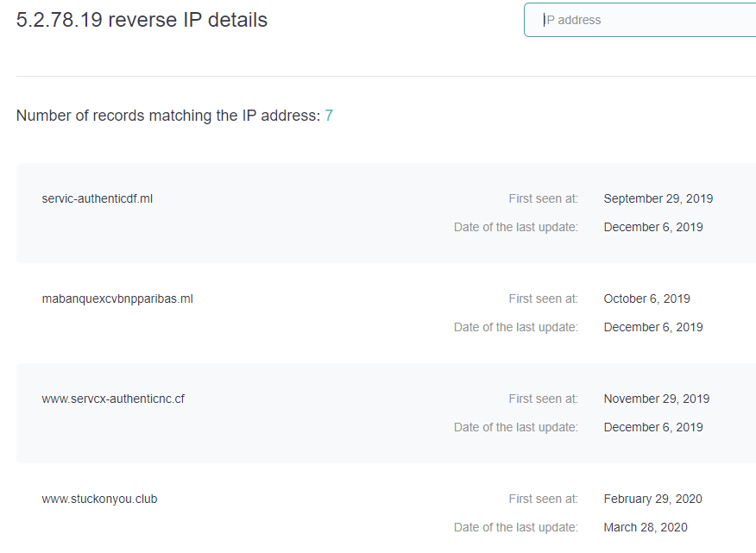Screen dimensions: 756x553
Task: Select the March 28, 2020 last update date
Action: pyautogui.click(x=646, y=527)
